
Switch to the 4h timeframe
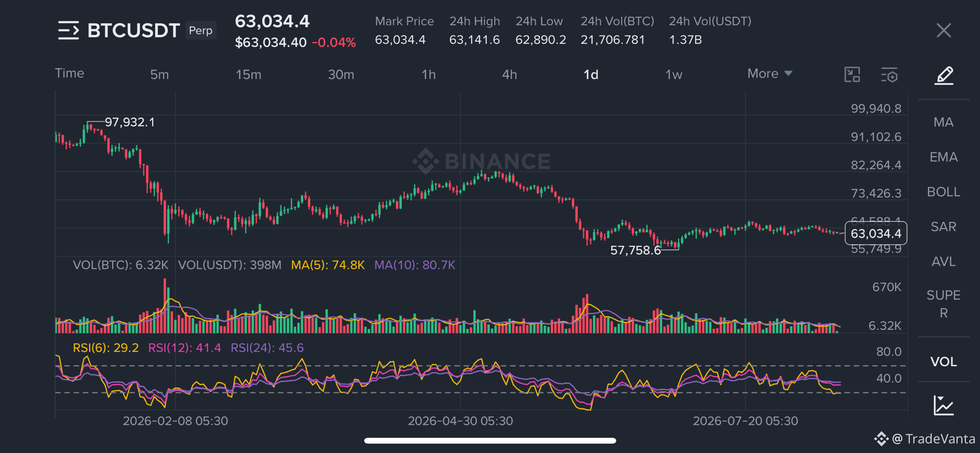click(509, 74)
